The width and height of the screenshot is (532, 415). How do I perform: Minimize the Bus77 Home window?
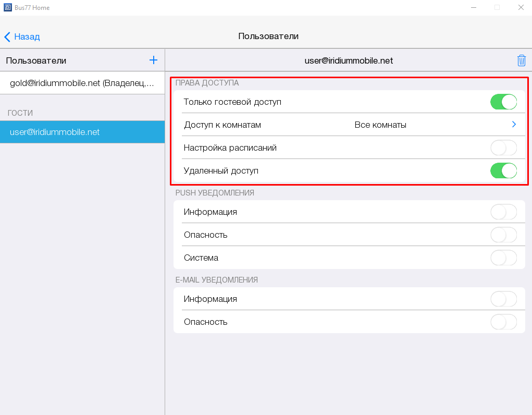tap(473, 7)
